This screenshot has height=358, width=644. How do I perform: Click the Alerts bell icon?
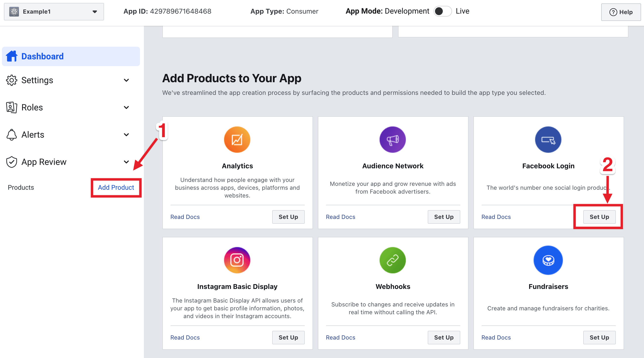click(11, 134)
